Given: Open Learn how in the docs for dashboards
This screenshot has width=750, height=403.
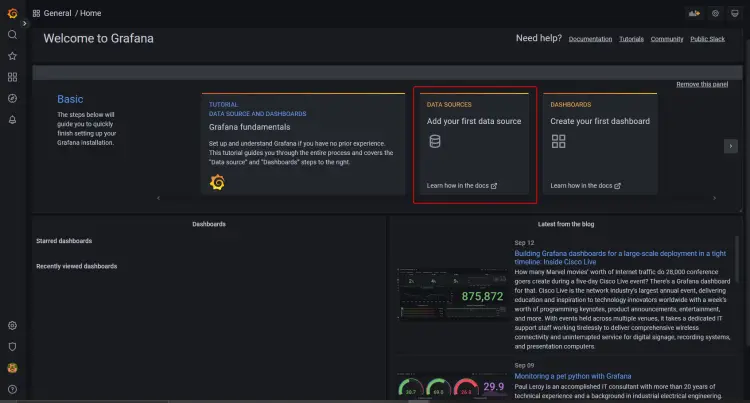Looking at the screenshot, I should pyautogui.click(x=585, y=185).
